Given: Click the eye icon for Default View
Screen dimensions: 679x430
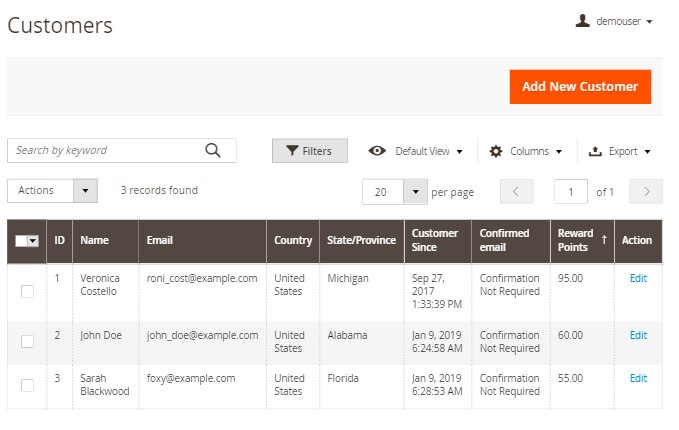Looking at the screenshot, I should [377, 151].
